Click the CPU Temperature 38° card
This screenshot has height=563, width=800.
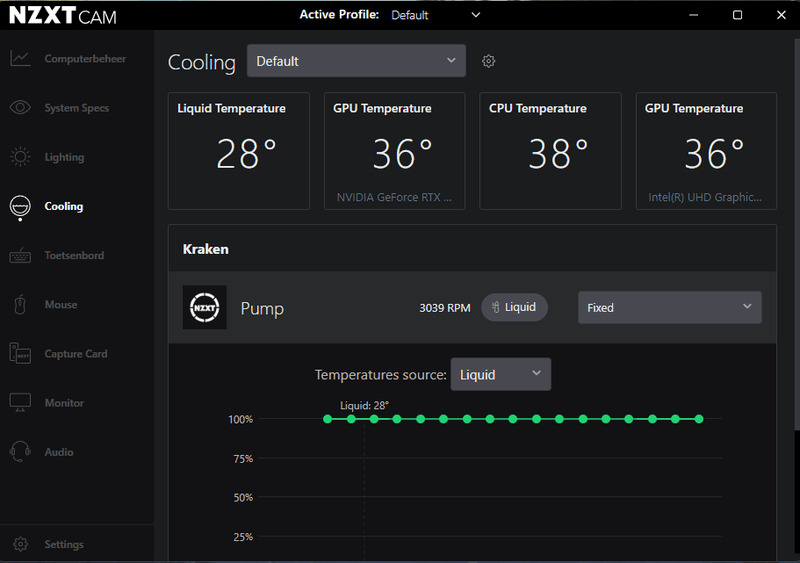pyautogui.click(x=551, y=151)
